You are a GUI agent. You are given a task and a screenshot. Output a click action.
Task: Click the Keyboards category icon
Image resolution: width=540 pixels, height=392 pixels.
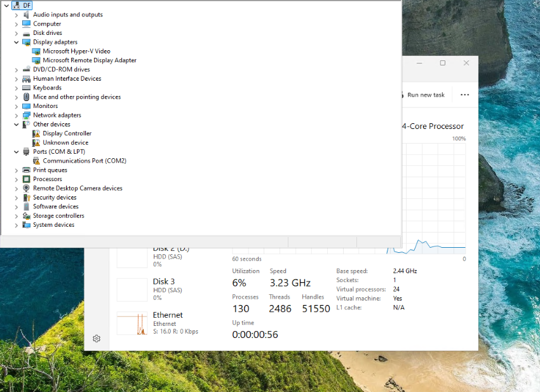(x=26, y=88)
